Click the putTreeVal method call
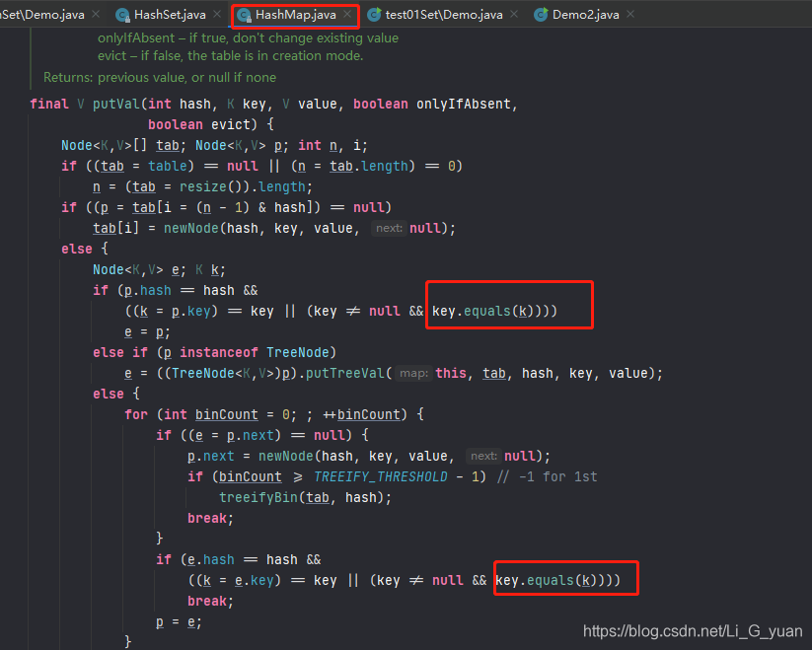The width and height of the screenshot is (812, 650). (345, 373)
